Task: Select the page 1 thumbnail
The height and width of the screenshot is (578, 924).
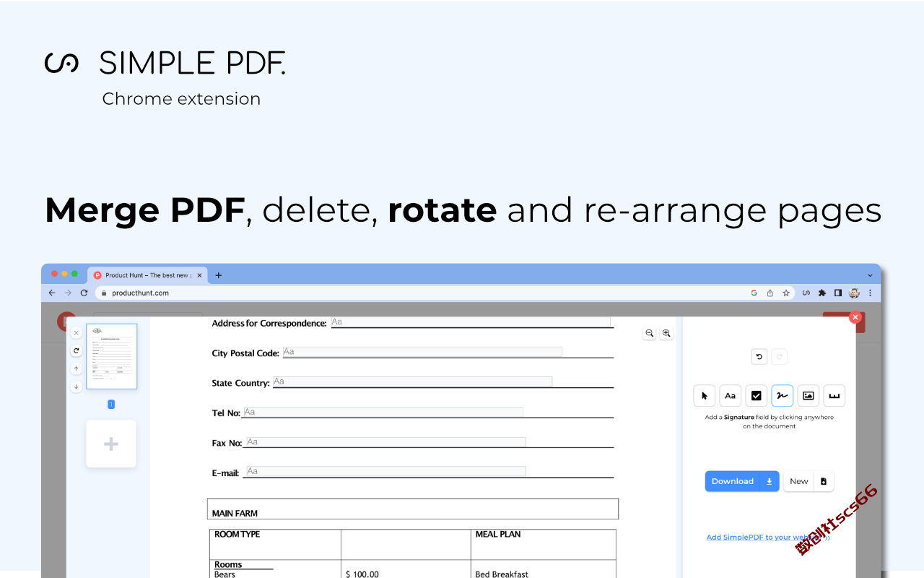Action: pyautogui.click(x=111, y=356)
